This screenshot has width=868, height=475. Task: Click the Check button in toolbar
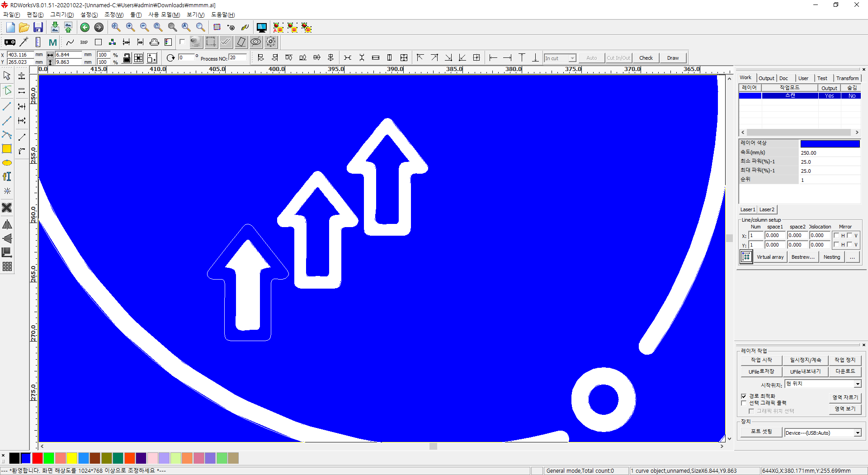646,58
